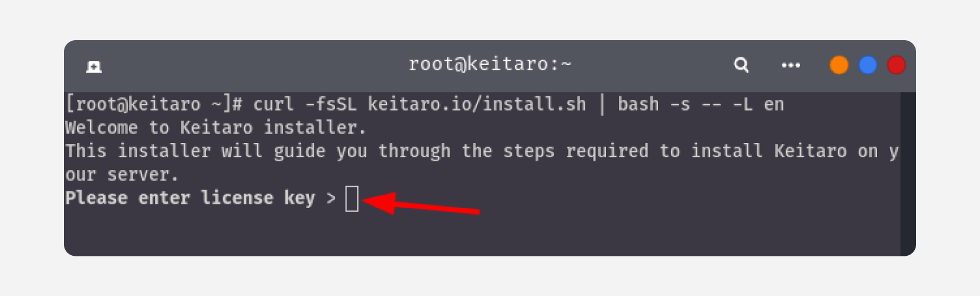This screenshot has width=980, height=296.
Task: Click the wrapped text "our server."
Action: coord(122,175)
